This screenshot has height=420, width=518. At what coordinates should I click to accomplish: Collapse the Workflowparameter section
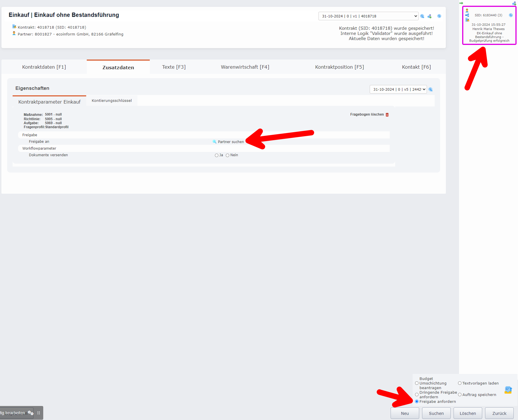39,148
